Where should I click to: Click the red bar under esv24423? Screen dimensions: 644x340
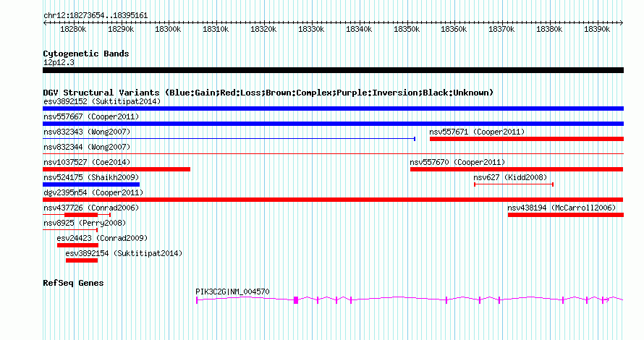coord(77,245)
